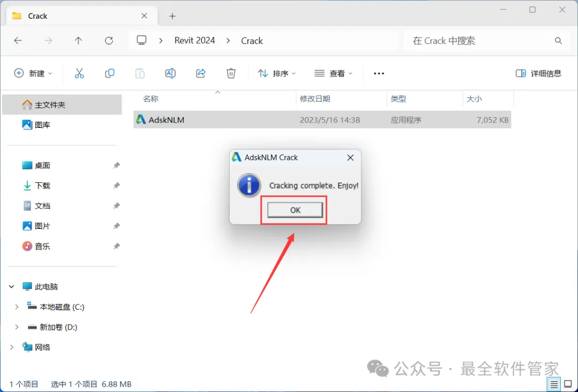
Task: Open the 查看 view dropdown
Action: pos(333,73)
